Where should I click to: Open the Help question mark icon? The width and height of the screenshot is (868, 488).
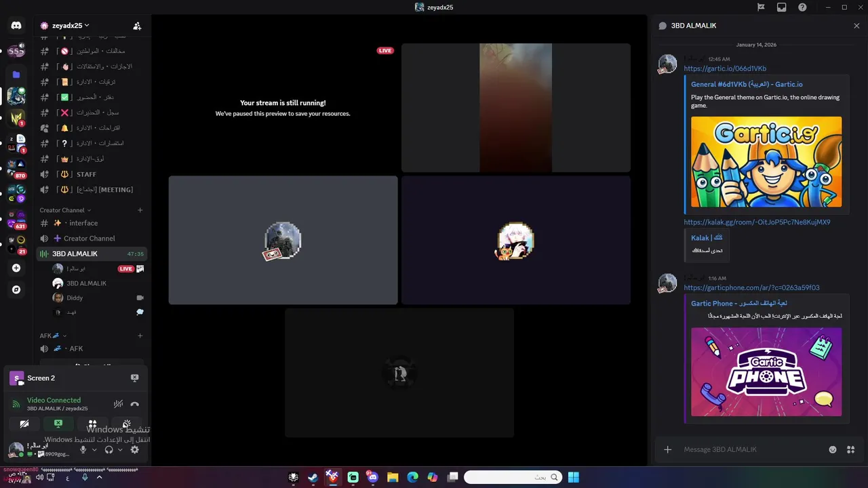point(802,7)
